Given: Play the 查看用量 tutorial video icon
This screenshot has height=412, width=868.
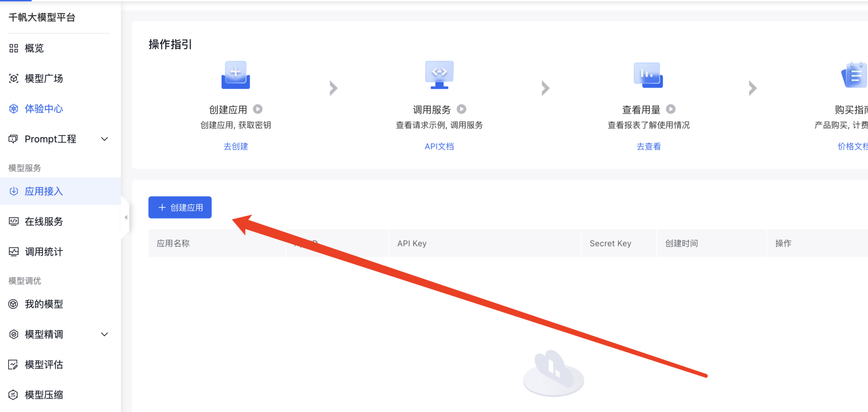Looking at the screenshot, I should point(670,109).
